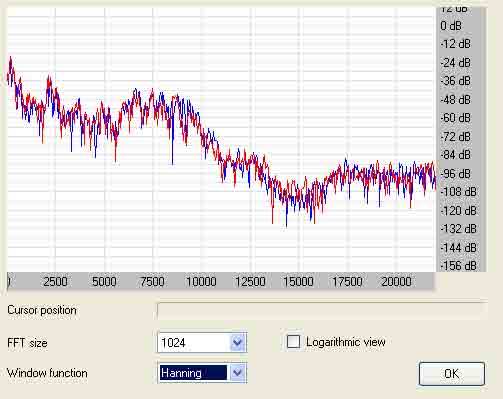Screen dimensions: 503x399
Task: Click the -156 dB scale label
Action: [458, 266]
